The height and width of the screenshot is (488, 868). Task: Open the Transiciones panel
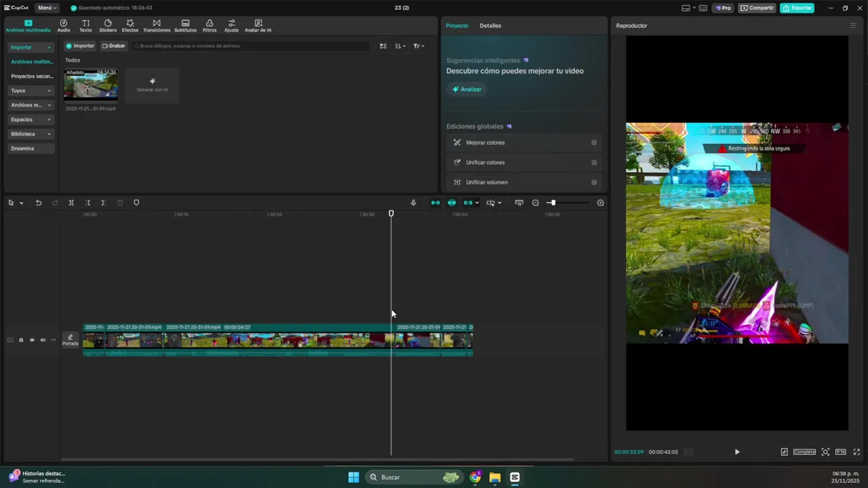[157, 26]
